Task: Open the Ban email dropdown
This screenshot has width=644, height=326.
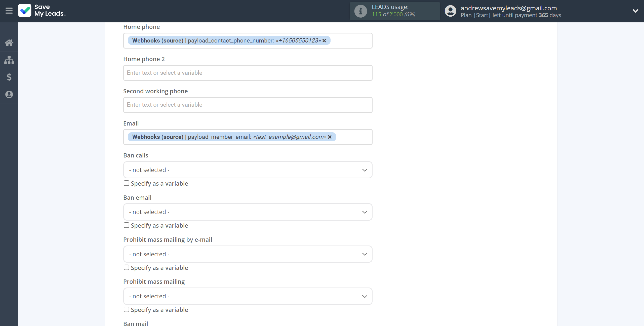Action: (x=248, y=212)
